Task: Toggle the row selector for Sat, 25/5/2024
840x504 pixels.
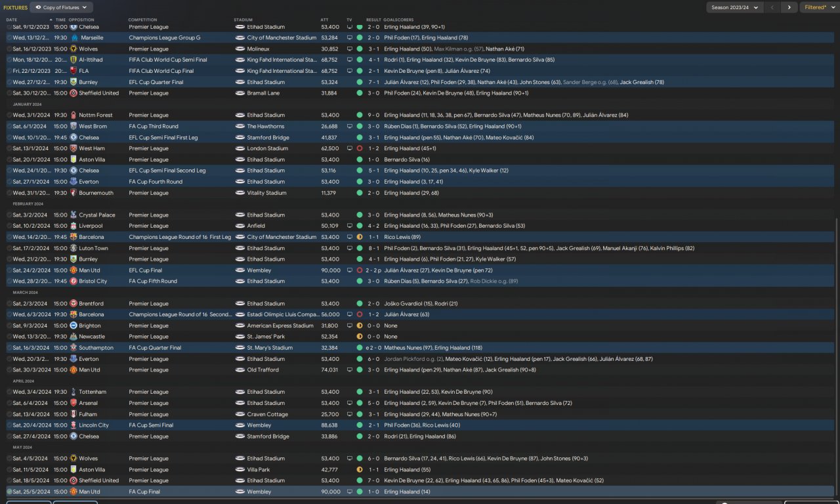Action: (x=9, y=492)
